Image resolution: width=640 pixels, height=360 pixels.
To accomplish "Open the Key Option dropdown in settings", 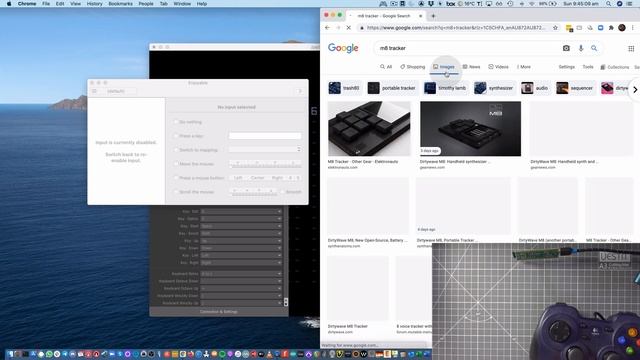I will (x=241, y=219).
